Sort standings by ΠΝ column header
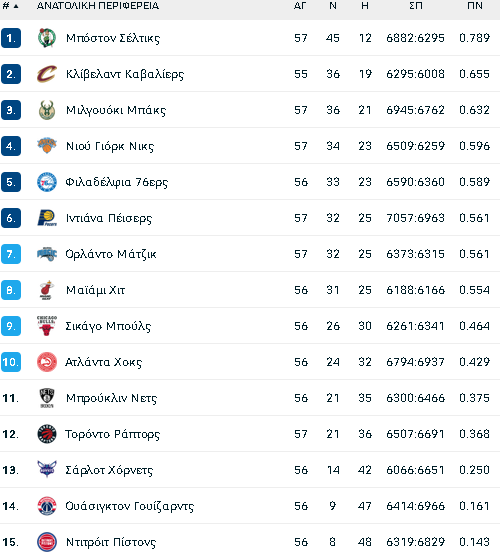500x559 pixels. [475, 6]
